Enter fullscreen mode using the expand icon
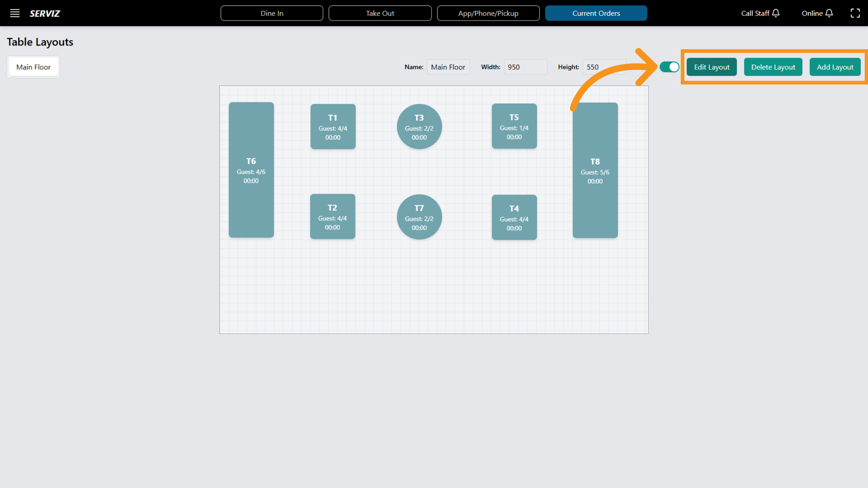 855,13
